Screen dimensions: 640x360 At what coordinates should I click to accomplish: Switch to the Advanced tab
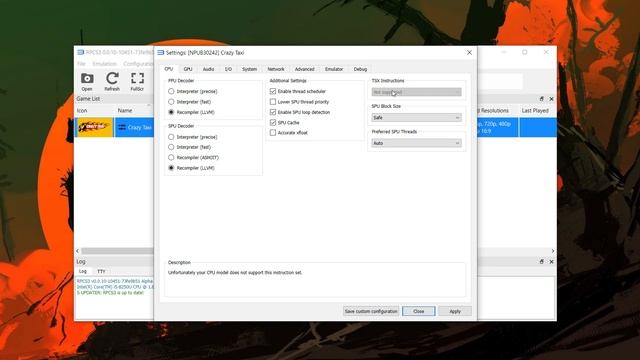click(x=304, y=69)
